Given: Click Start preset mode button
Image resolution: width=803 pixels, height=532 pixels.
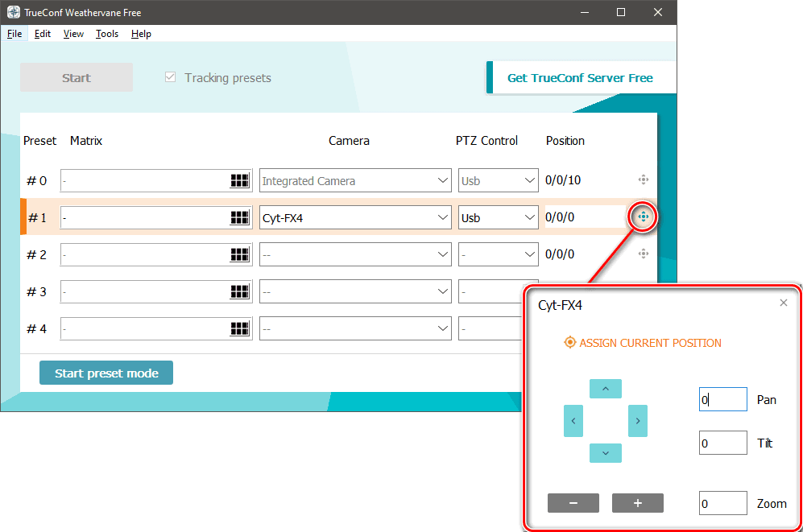Looking at the screenshot, I should tap(106, 373).
